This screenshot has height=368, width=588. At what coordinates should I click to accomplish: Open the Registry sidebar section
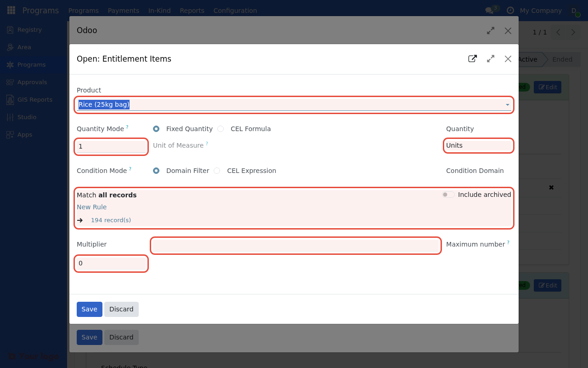(28, 29)
